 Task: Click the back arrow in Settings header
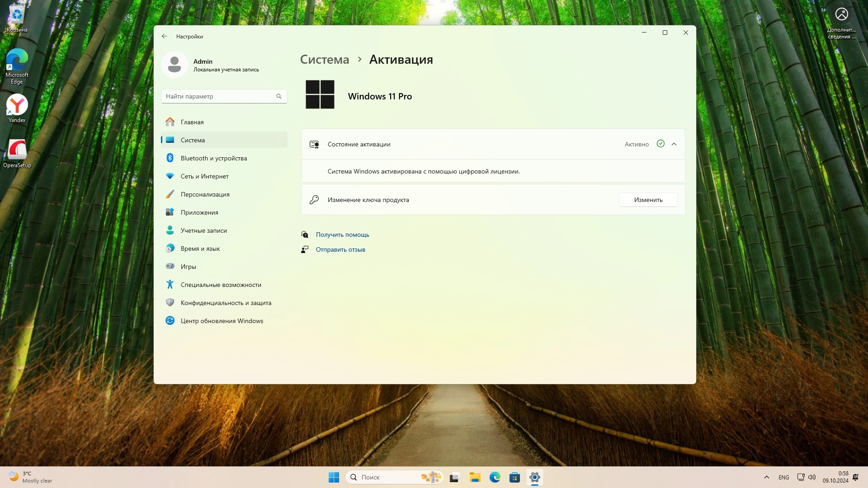click(165, 36)
